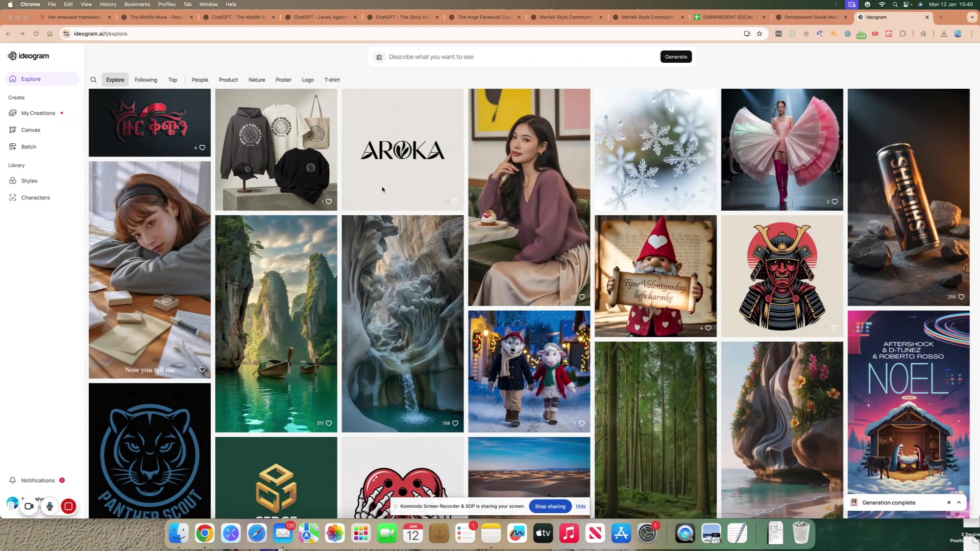Open the red samurai mask thumbnail
Viewport: 980px width, 551px height.
pos(782,275)
